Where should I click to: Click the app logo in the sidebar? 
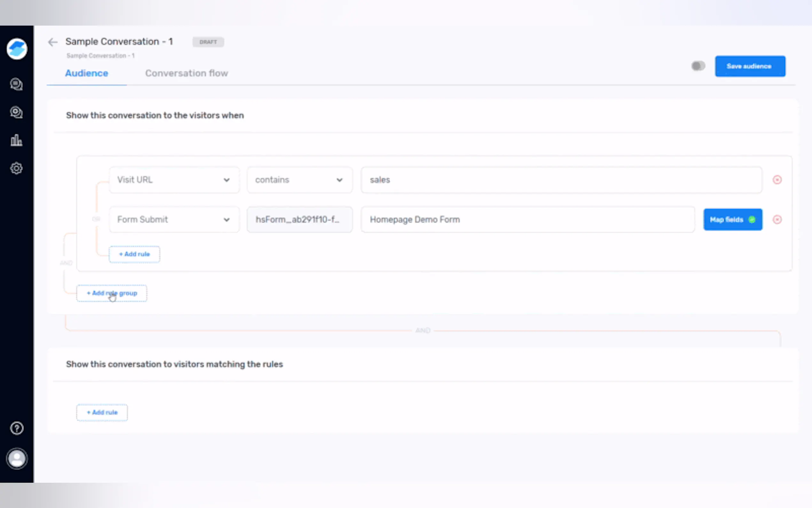tap(17, 49)
